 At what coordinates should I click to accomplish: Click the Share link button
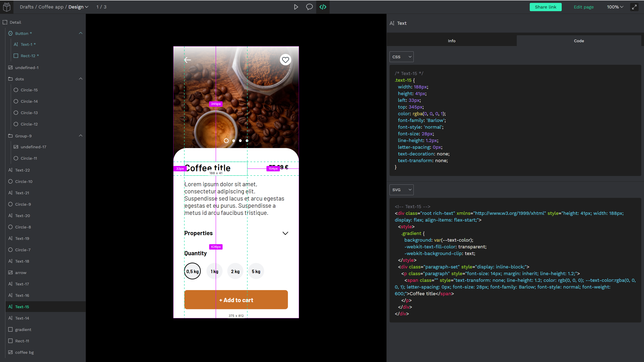545,7
